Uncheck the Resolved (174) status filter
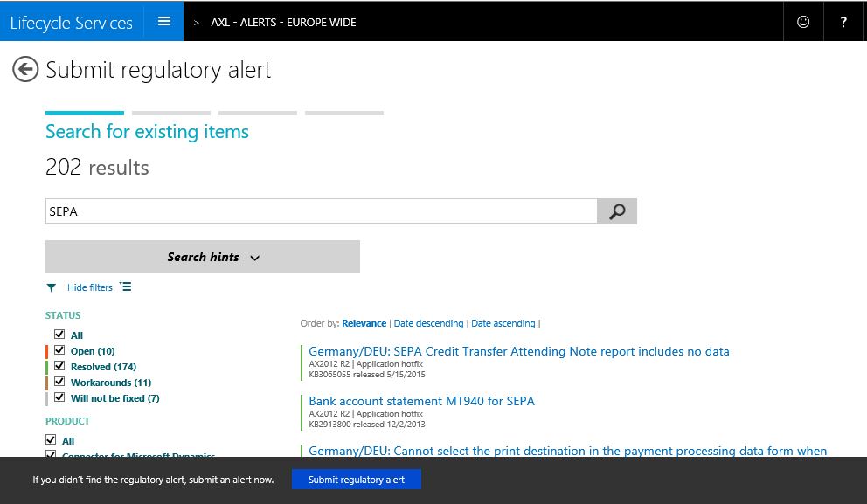 click(59, 365)
